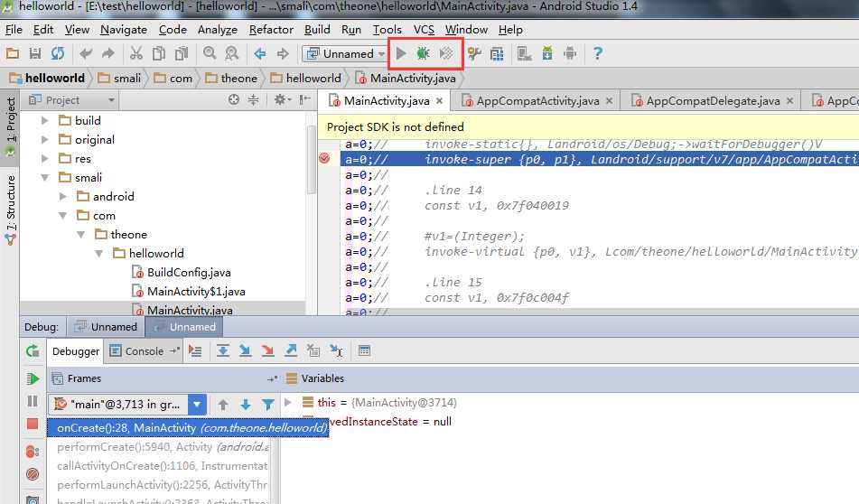The image size is (859, 504).
Task: Stop the debug session red square
Action: tap(33, 424)
